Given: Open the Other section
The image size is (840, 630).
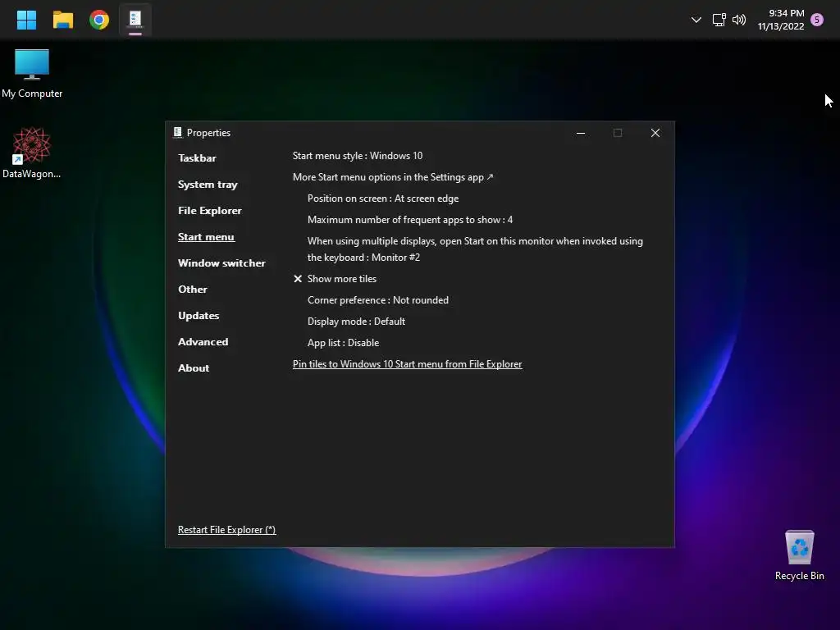Looking at the screenshot, I should click(x=193, y=290).
